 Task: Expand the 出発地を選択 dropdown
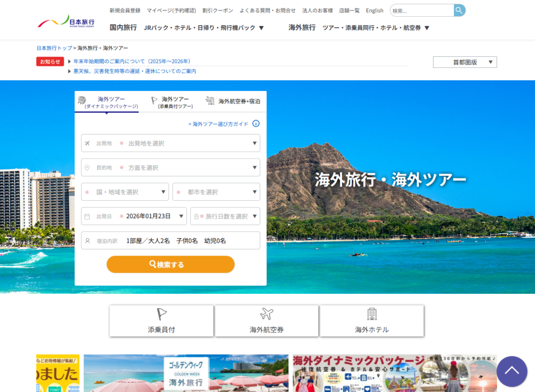coord(170,143)
